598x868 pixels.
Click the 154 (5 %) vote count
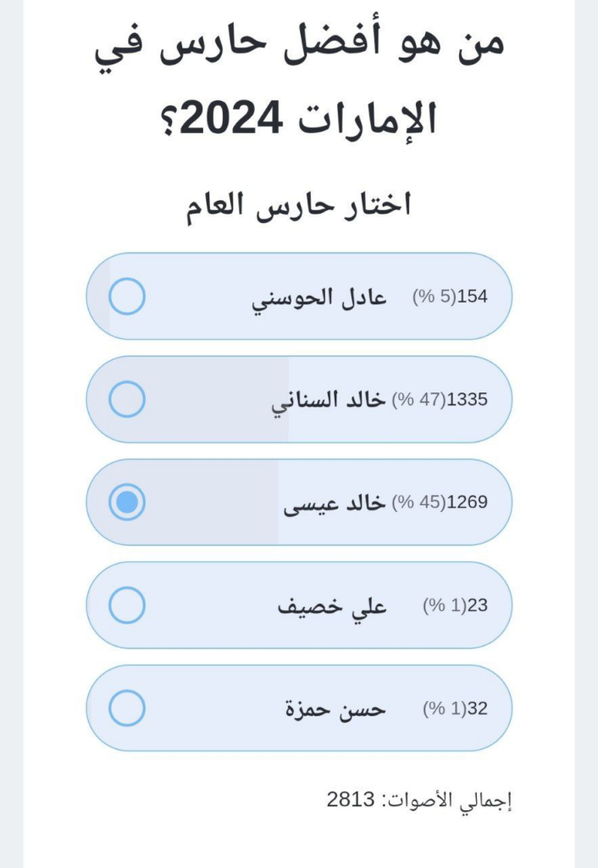450,297
